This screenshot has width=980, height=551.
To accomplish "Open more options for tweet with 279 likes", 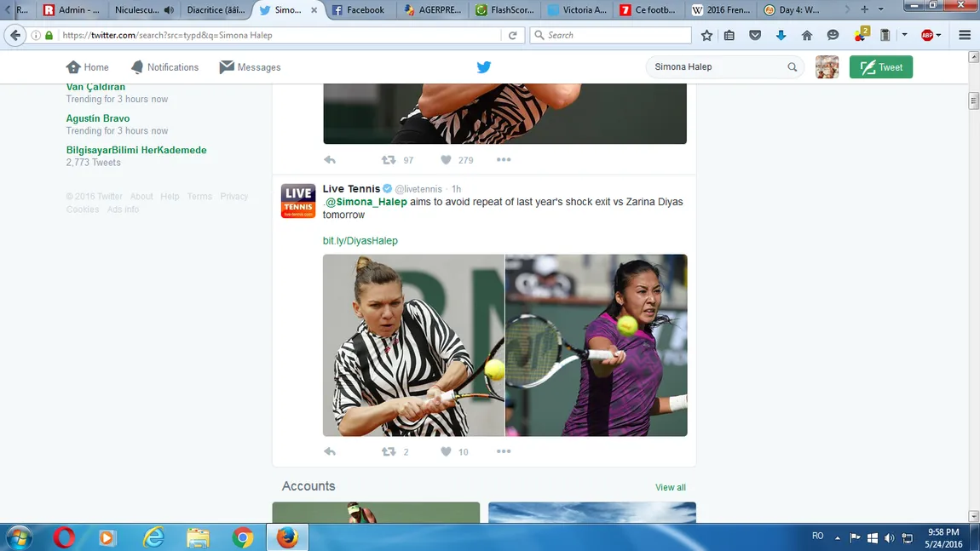I will pyautogui.click(x=504, y=160).
